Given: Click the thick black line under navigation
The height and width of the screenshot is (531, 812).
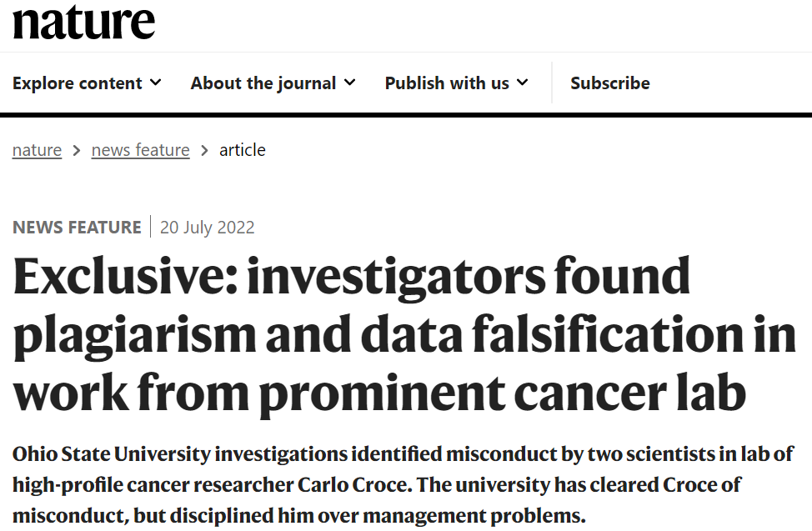Looking at the screenshot, I should (x=406, y=115).
